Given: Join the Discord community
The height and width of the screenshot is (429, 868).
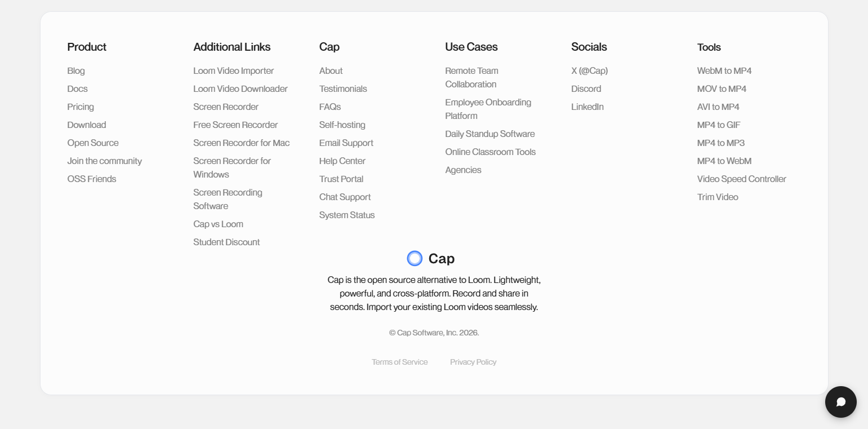Looking at the screenshot, I should click(586, 89).
